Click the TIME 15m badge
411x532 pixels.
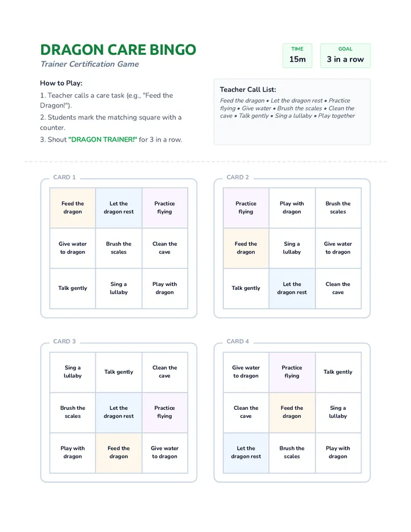pyautogui.click(x=297, y=55)
